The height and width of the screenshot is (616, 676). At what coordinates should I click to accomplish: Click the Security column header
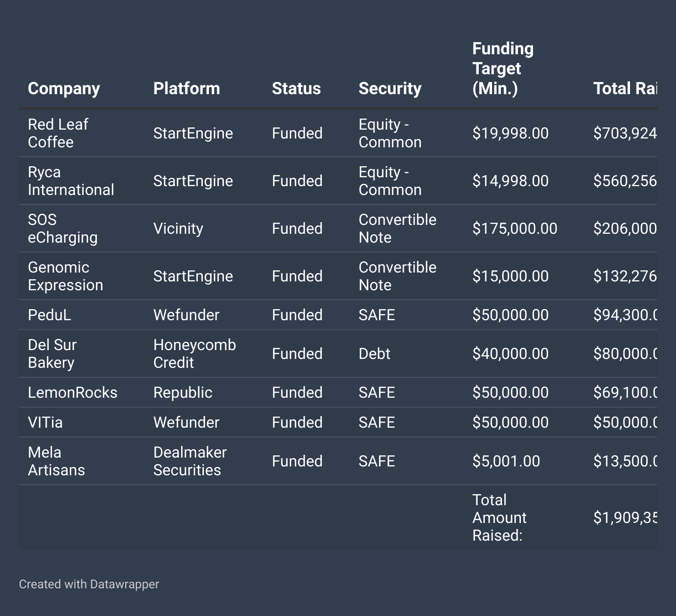coord(390,89)
